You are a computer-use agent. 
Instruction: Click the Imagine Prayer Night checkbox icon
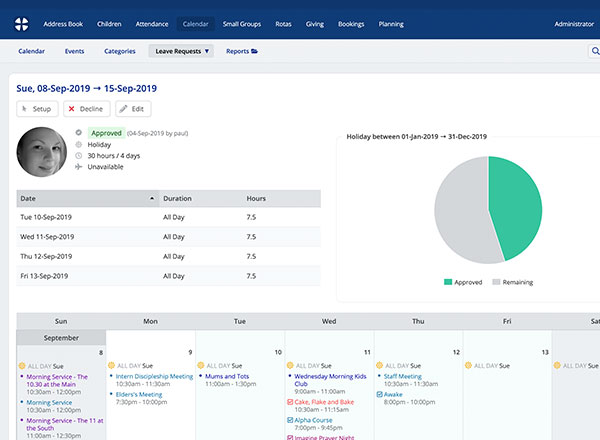click(x=290, y=437)
